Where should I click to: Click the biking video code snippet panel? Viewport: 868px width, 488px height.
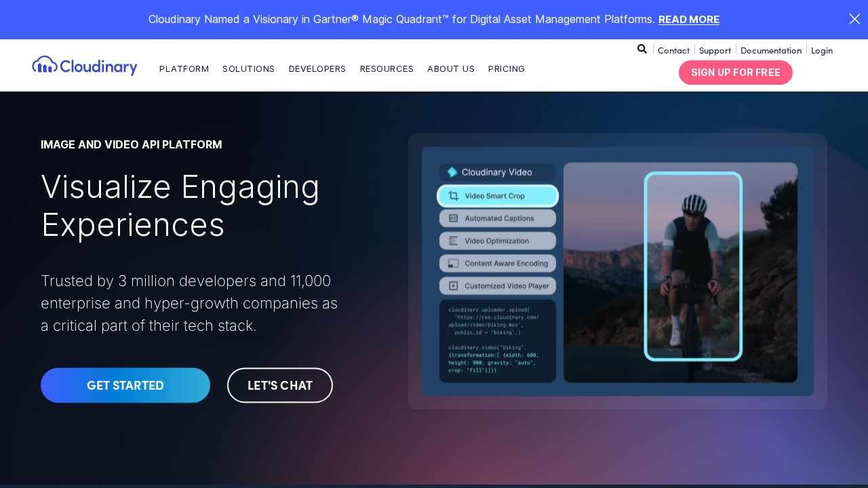[x=497, y=341]
